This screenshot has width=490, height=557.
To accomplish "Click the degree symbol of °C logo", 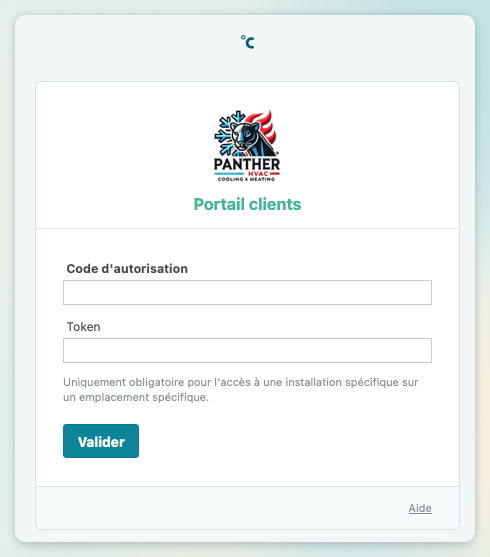I will pos(243,37).
